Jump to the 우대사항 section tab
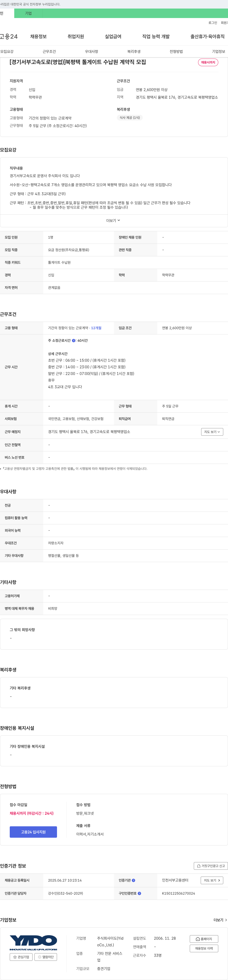228x980 pixels. pyautogui.click(x=91, y=51)
